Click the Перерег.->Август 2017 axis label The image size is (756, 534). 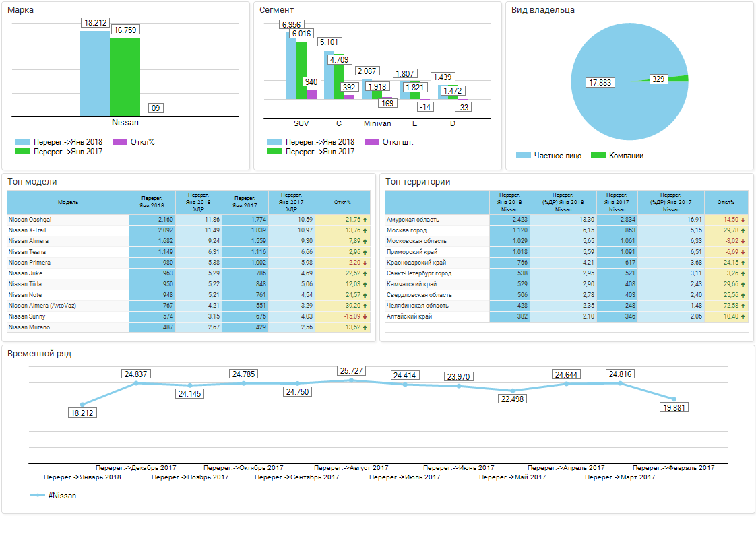(351, 468)
